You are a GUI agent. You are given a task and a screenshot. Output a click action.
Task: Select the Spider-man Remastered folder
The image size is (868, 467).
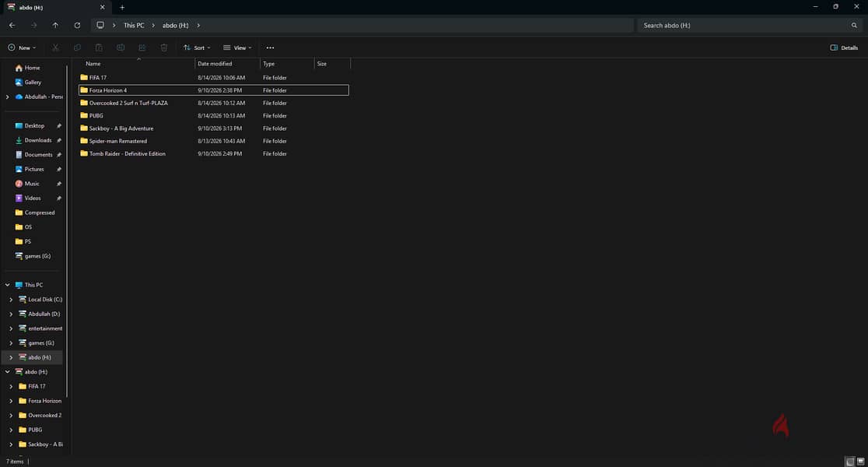[214, 141]
